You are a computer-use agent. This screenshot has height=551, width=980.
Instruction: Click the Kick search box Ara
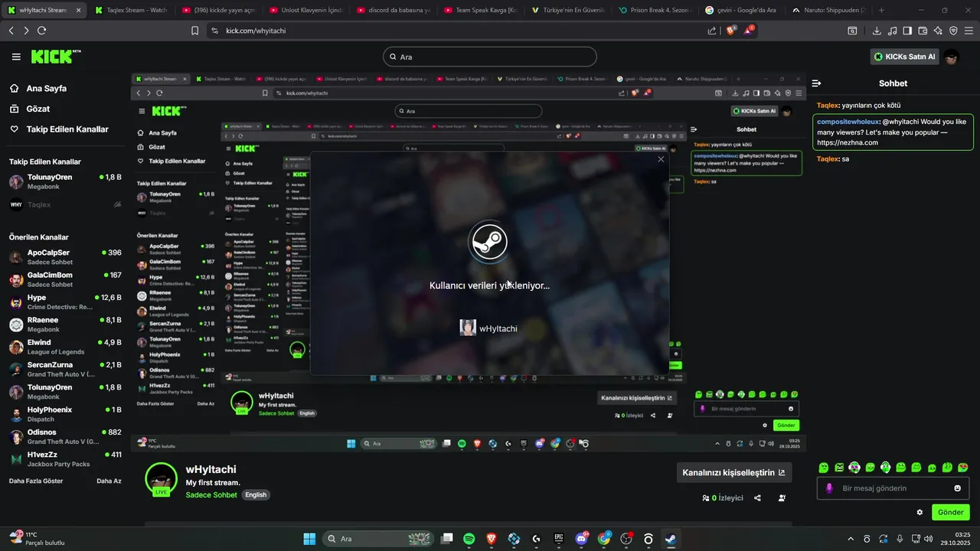coord(490,57)
